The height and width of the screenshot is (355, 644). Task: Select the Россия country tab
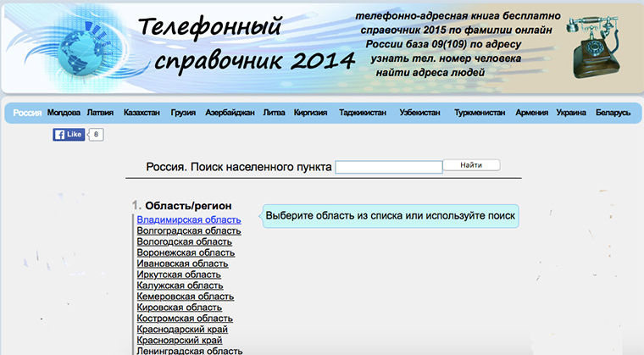[x=27, y=113]
